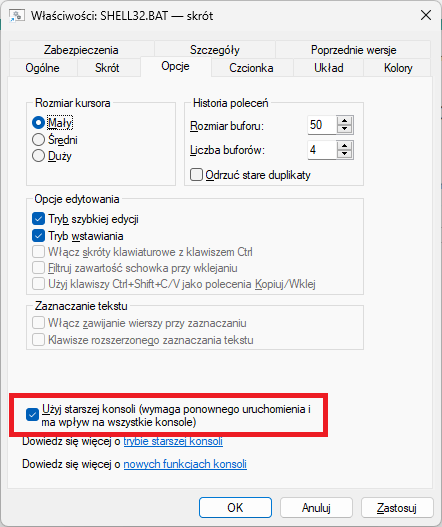The height and width of the screenshot is (527, 442).
Task: Open the trybie starszej konsoli link
Action: [173, 441]
